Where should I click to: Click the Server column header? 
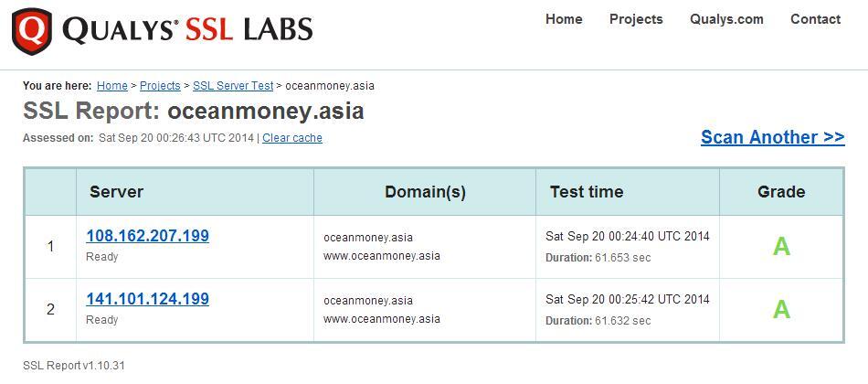click(x=116, y=192)
